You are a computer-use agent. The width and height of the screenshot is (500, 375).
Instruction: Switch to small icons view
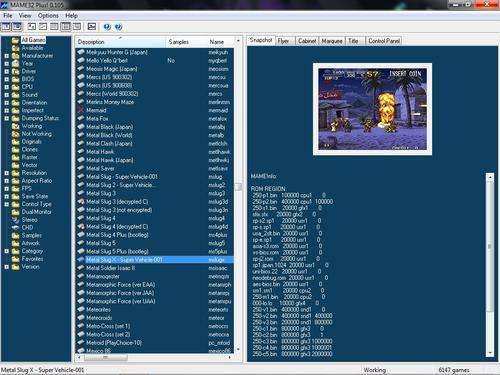[43, 27]
